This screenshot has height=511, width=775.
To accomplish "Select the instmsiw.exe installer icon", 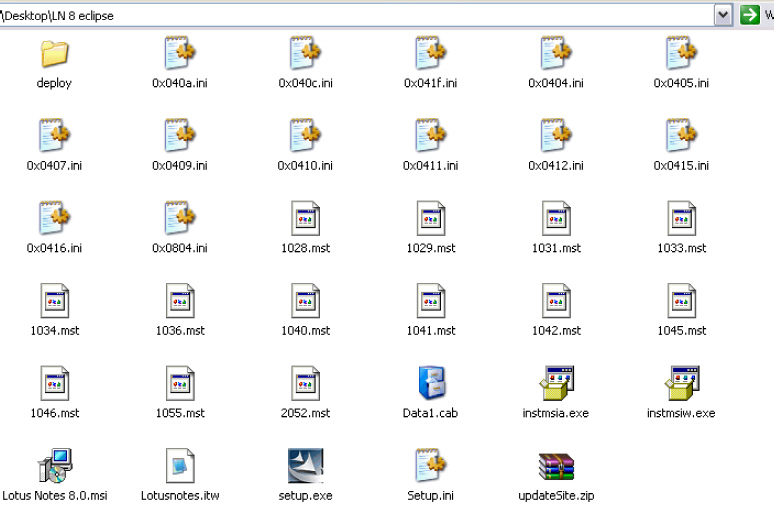I will pos(682,382).
